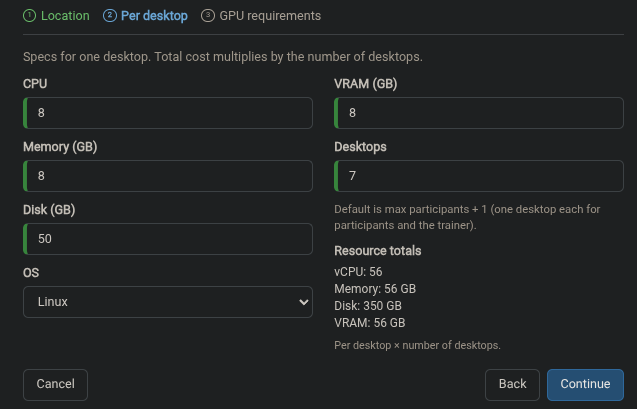
Task: Click the VRAM: 56 GB total
Action: click(x=370, y=323)
